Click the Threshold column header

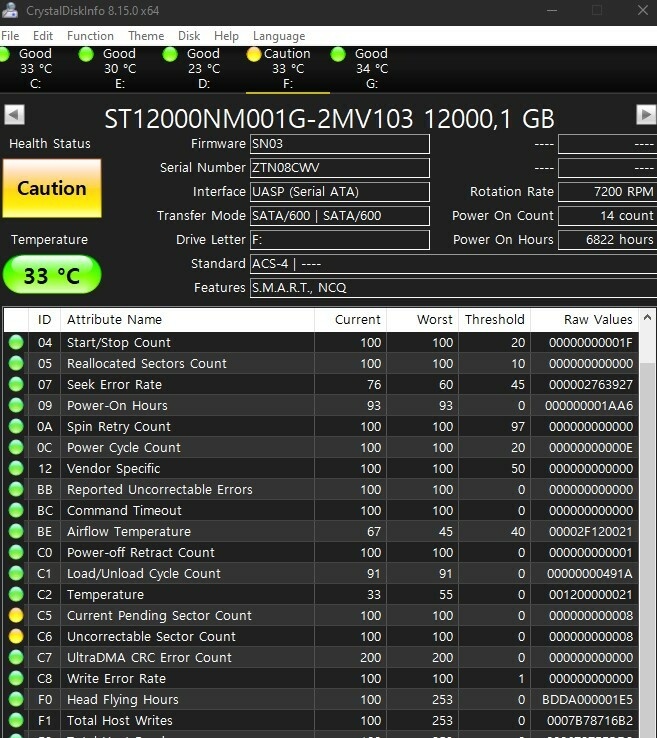coord(494,320)
